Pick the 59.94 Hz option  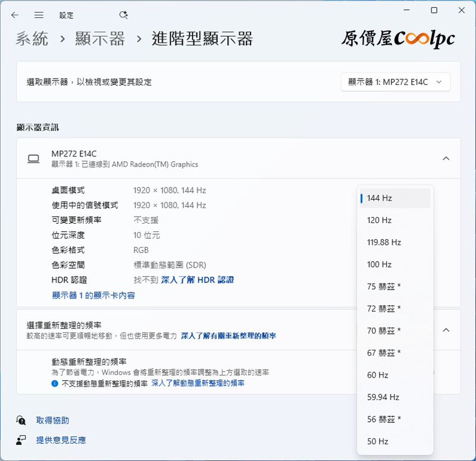pos(383,397)
